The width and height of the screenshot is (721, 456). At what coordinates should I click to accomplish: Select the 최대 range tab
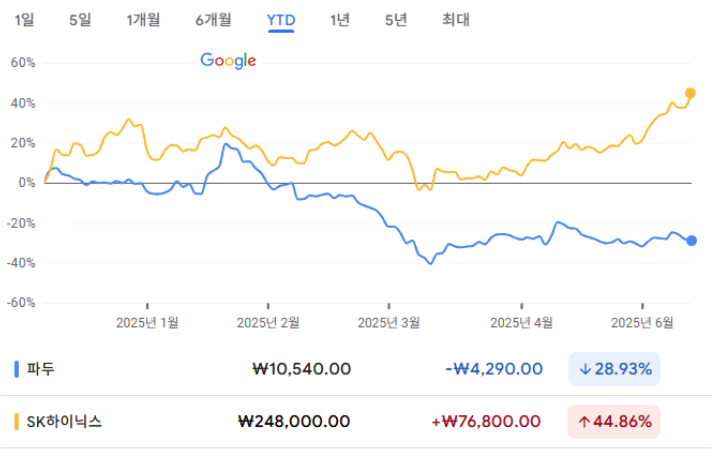point(456,20)
